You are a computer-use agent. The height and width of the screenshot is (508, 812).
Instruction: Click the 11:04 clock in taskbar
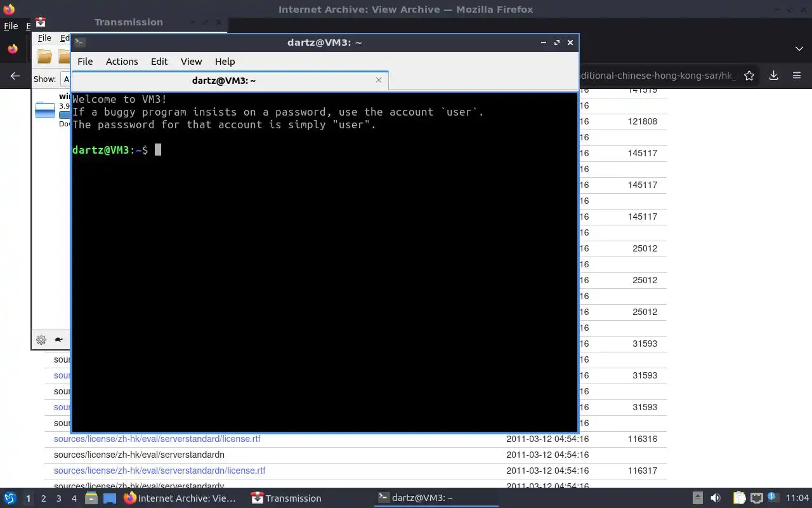click(x=797, y=498)
